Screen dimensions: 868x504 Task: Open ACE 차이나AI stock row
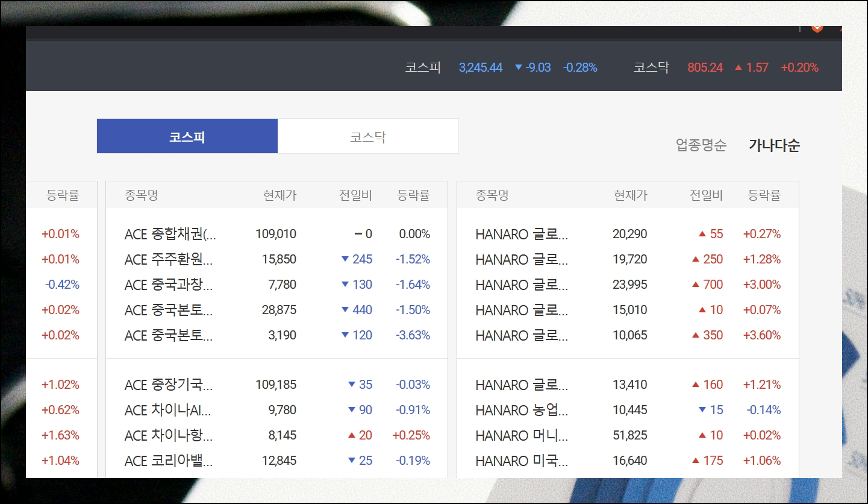(277, 410)
